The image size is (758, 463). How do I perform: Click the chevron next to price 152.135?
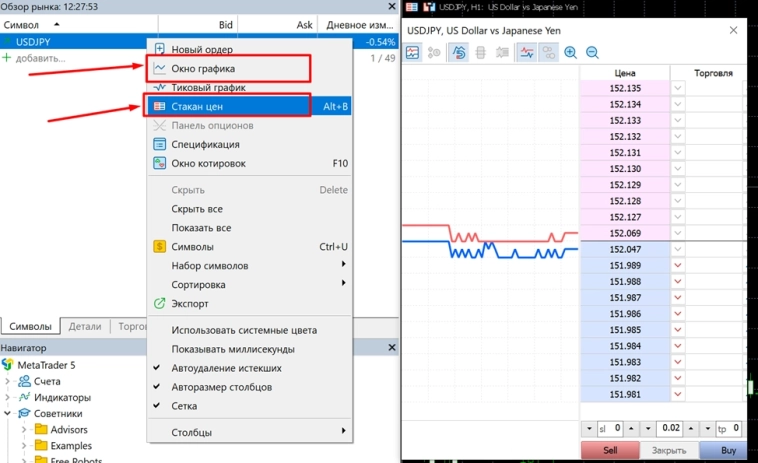[678, 88]
